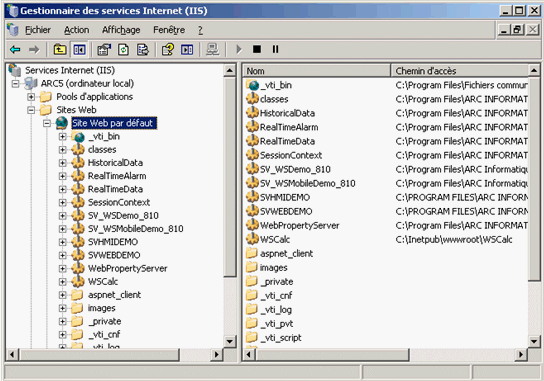The width and height of the screenshot is (544, 381).
Task: Toggle the console tree pane icon
Action: click(79, 50)
